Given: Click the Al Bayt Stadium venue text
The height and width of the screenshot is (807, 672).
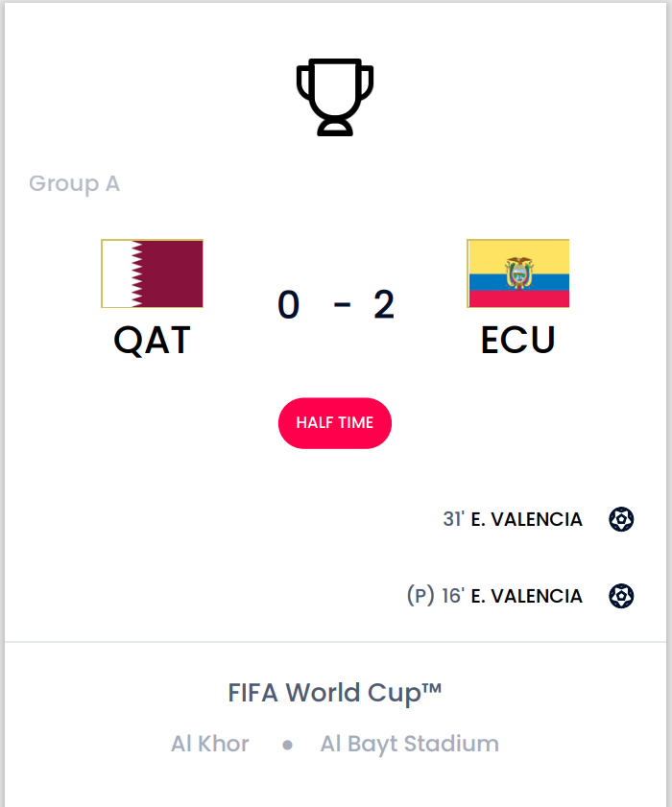Looking at the screenshot, I should pyautogui.click(x=409, y=745).
